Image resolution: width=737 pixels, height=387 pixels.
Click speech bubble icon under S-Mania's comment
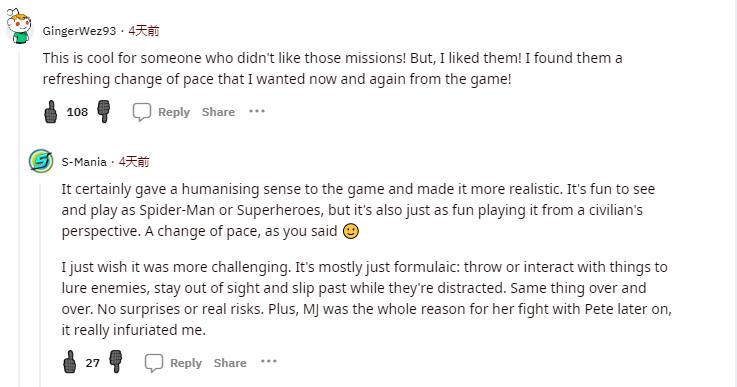click(x=154, y=363)
